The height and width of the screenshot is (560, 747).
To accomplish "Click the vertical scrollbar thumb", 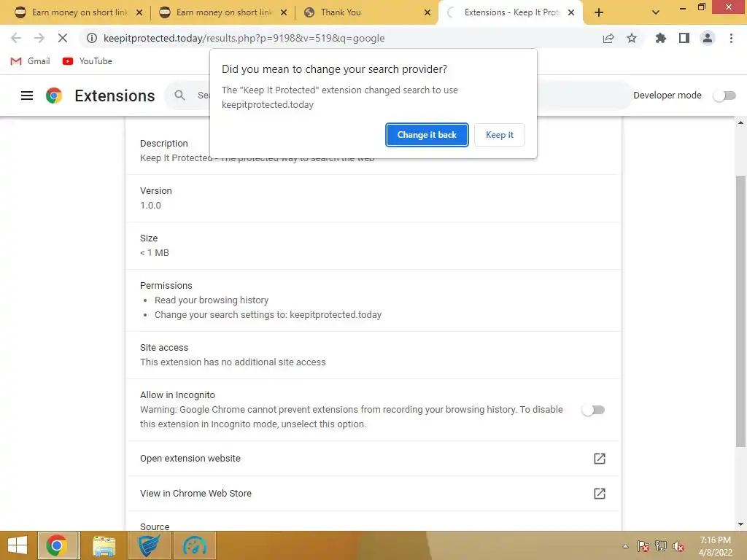I will click(740, 311).
